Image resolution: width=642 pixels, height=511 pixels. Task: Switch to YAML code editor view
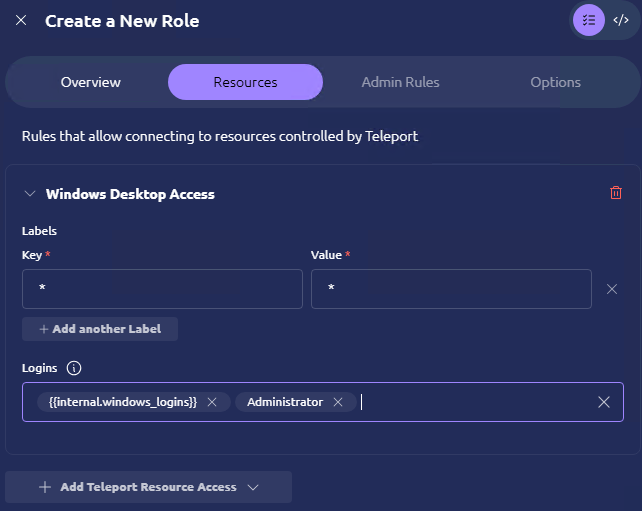(620, 20)
